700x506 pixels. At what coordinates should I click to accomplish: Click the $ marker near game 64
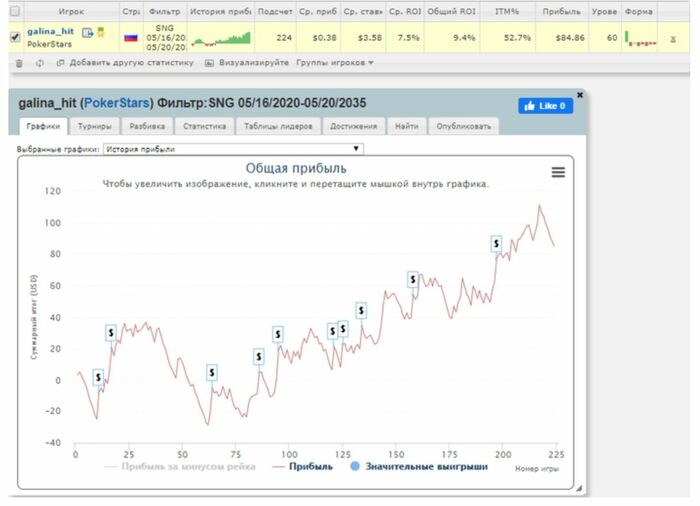(x=212, y=372)
